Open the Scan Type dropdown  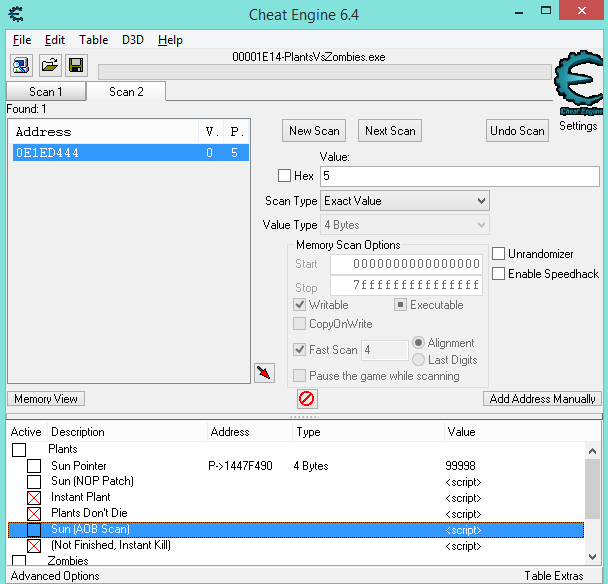point(404,201)
